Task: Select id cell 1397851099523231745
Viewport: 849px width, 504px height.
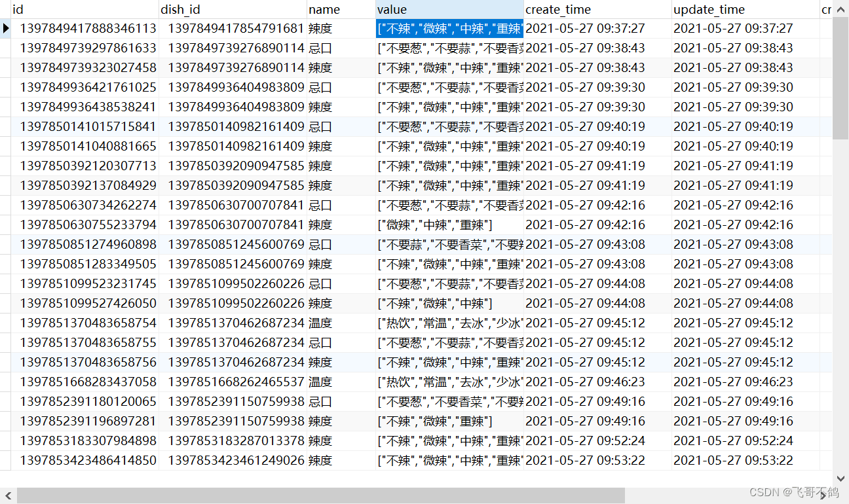Action: [85, 283]
